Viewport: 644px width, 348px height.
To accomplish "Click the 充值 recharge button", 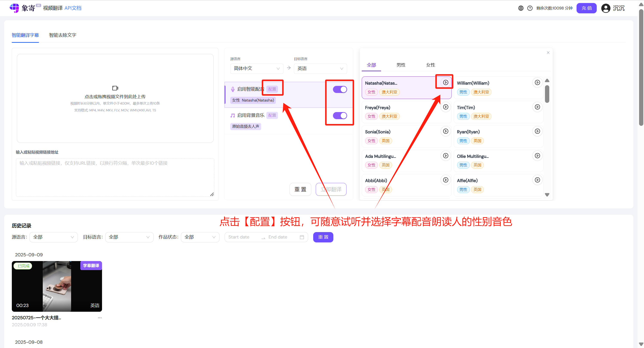I will 586,8.
